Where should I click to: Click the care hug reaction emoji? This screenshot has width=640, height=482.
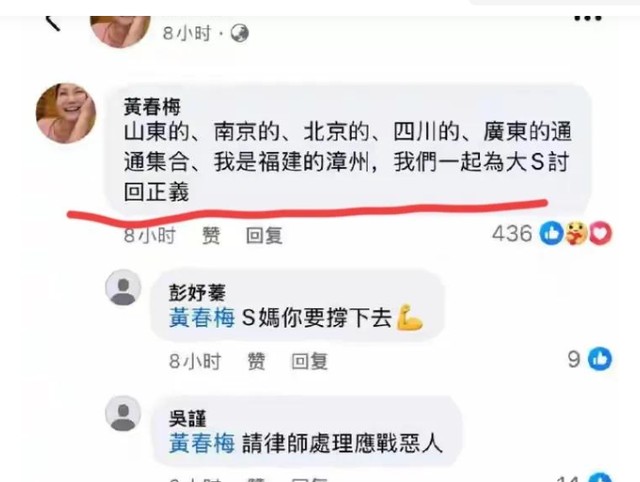click(576, 233)
